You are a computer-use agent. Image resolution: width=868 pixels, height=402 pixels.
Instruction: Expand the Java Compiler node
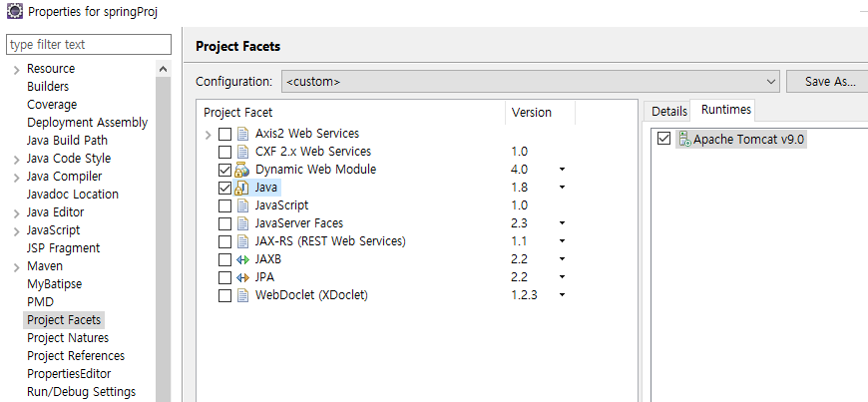point(17,177)
